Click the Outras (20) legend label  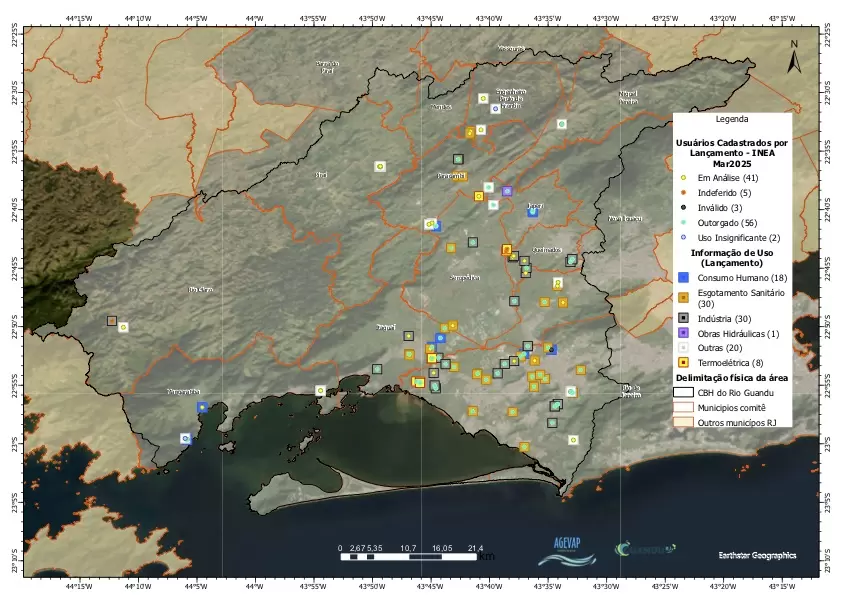click(x=718, y=347)
